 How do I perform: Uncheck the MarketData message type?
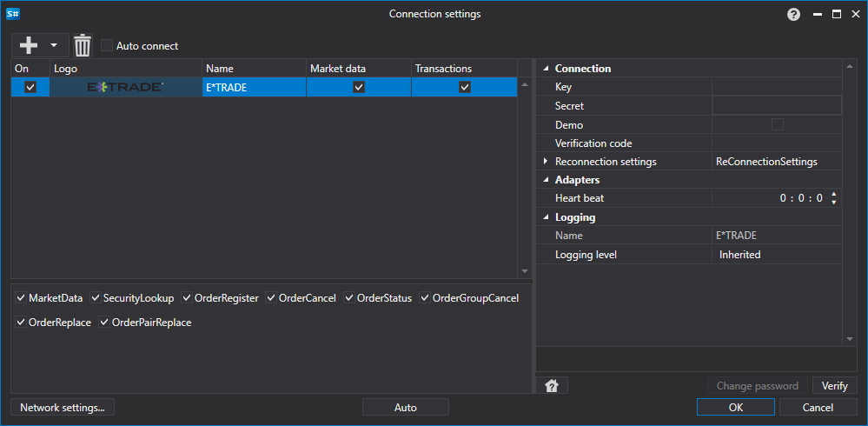21,298
